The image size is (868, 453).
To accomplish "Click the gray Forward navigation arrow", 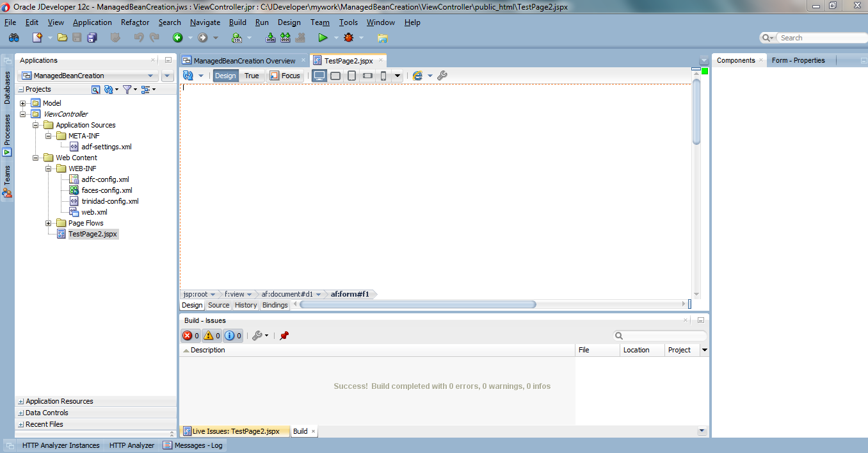I will pyautogui.click(x=203, y=38).
